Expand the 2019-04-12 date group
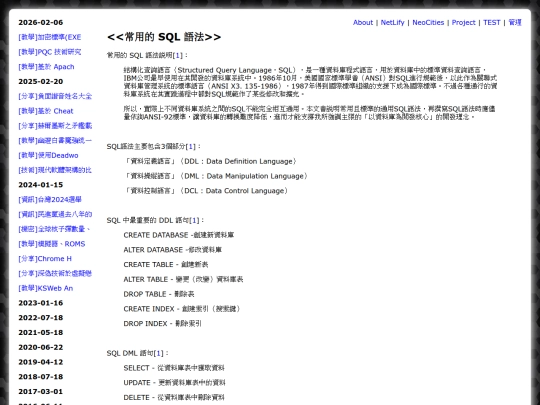Screen dimensions: 540x405 [x=41, y=362]
